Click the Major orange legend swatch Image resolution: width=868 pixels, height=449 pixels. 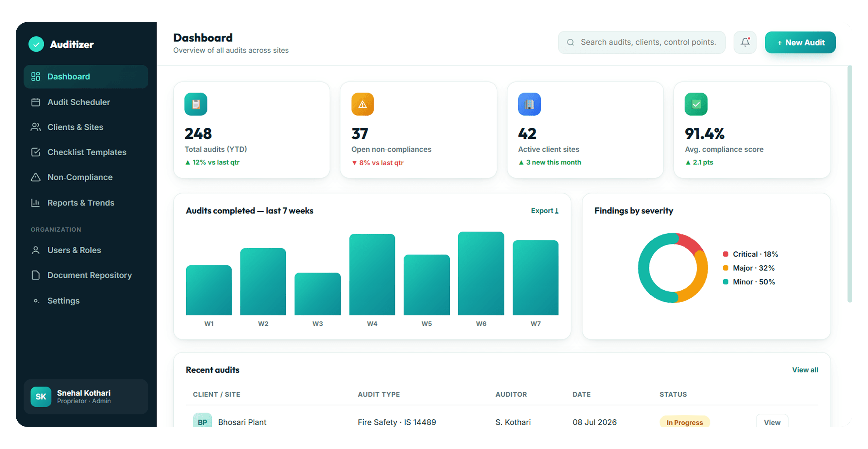pyautogui.click(x=726, y=268)
